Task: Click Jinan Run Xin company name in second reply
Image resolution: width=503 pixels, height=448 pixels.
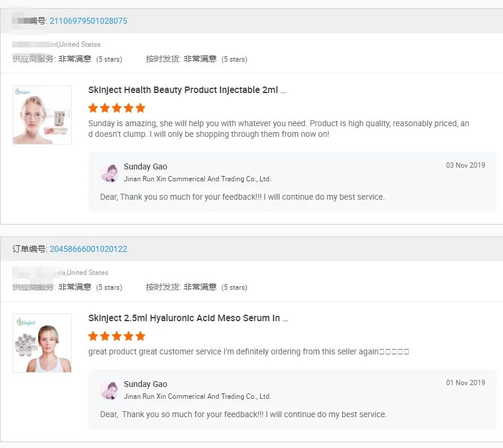Action: coord(197,396)
